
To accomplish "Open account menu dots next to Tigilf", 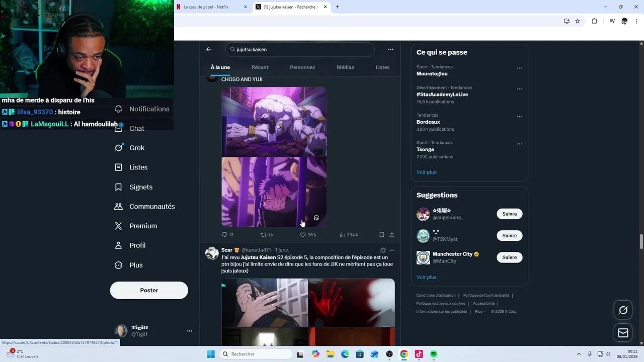I will click(x=190, y=331).
